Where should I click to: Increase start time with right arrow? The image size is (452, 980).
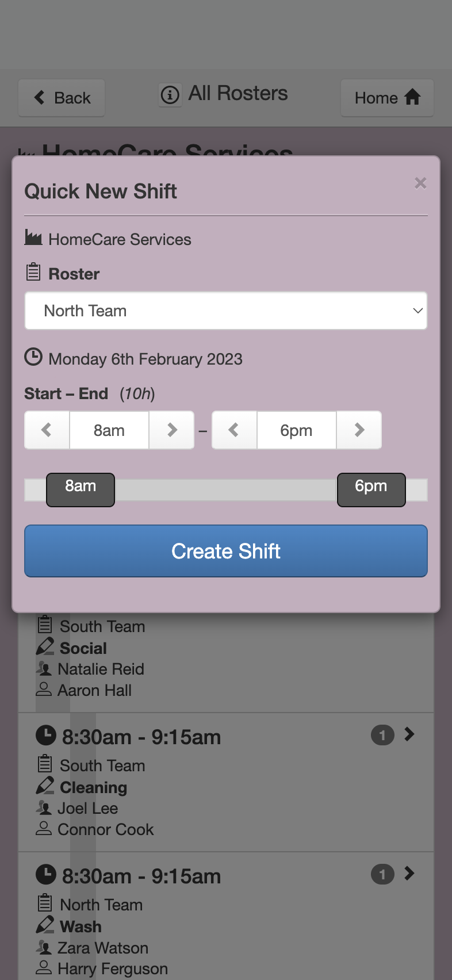171,430
